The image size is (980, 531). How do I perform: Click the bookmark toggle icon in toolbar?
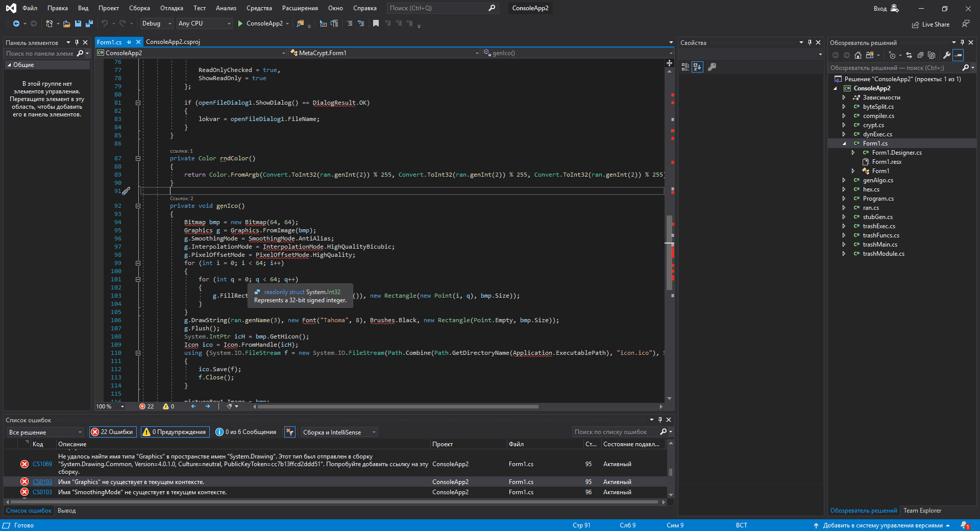click(376, 23)
